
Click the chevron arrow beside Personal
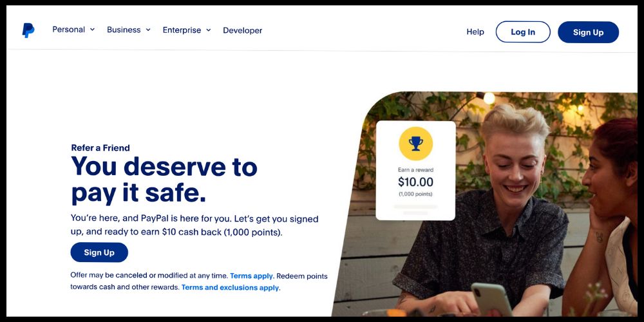92,29
